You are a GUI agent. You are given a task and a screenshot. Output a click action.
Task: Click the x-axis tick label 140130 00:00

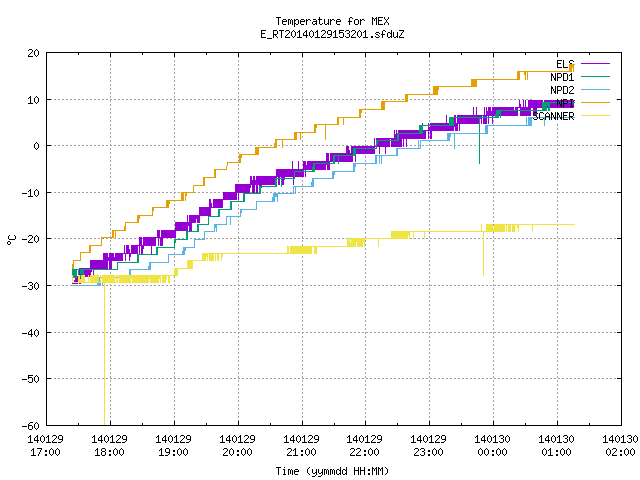coord(493,446)
